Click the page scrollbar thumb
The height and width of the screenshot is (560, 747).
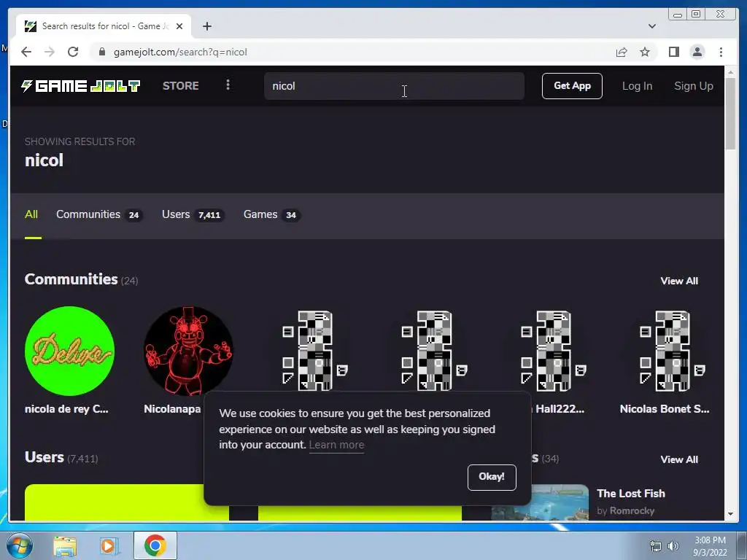pos(729,115)
